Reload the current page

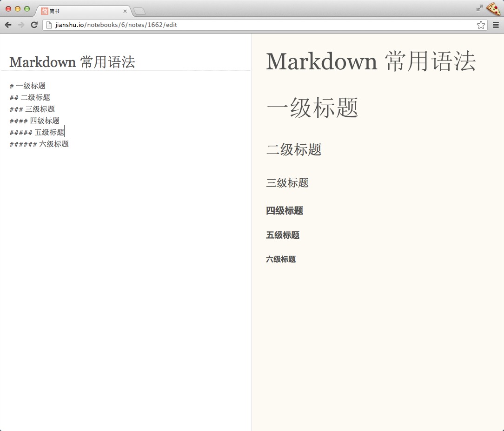[34, 25]
